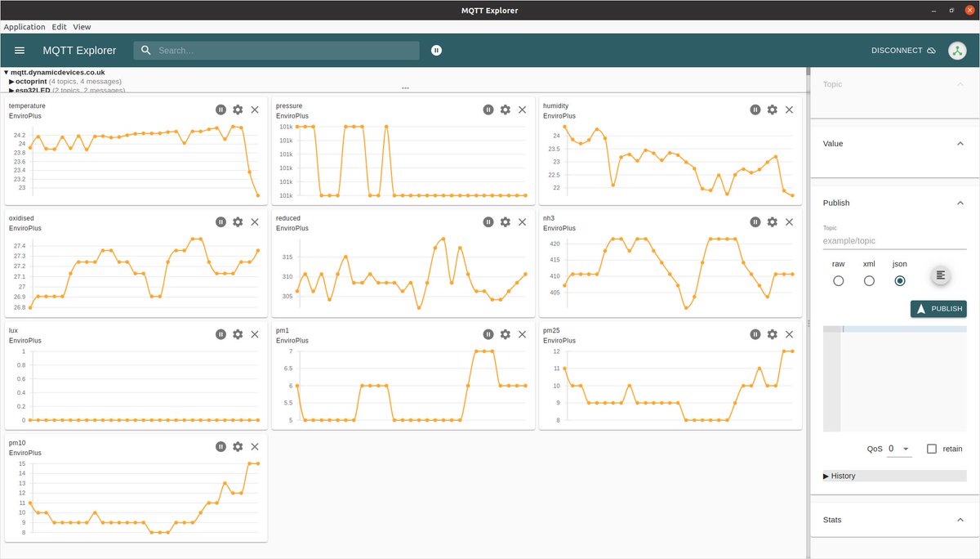Open the View menu
Viewport: 980px width, 559px height.
click(x=82, y=27)
